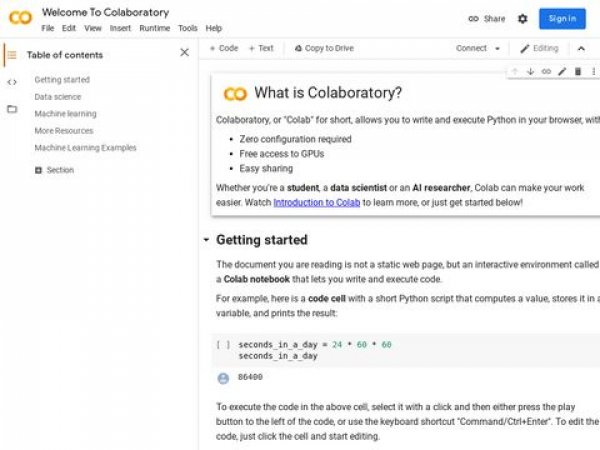600x450 pixels.
Task: Click the Sign in button
Action: [x=562, y=18]
